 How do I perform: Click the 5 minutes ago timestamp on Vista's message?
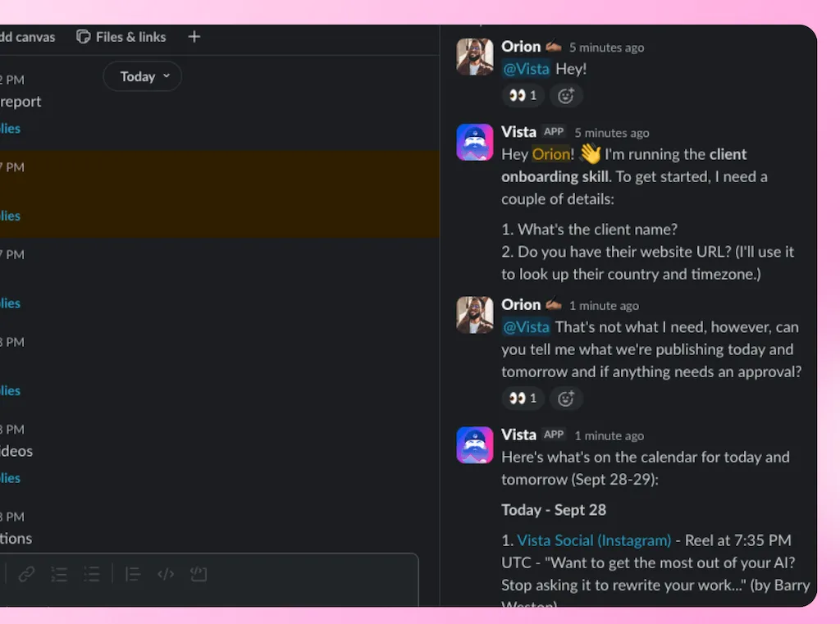(x=612, y=133)
